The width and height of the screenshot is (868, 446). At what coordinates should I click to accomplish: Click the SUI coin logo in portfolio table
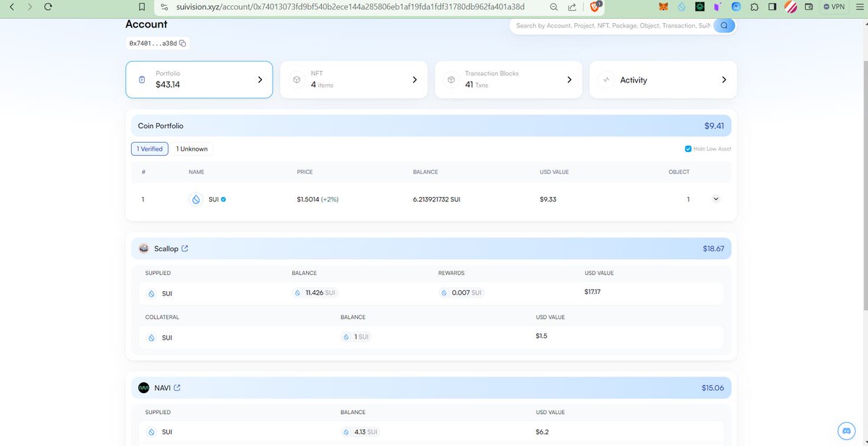coord(195,199)
